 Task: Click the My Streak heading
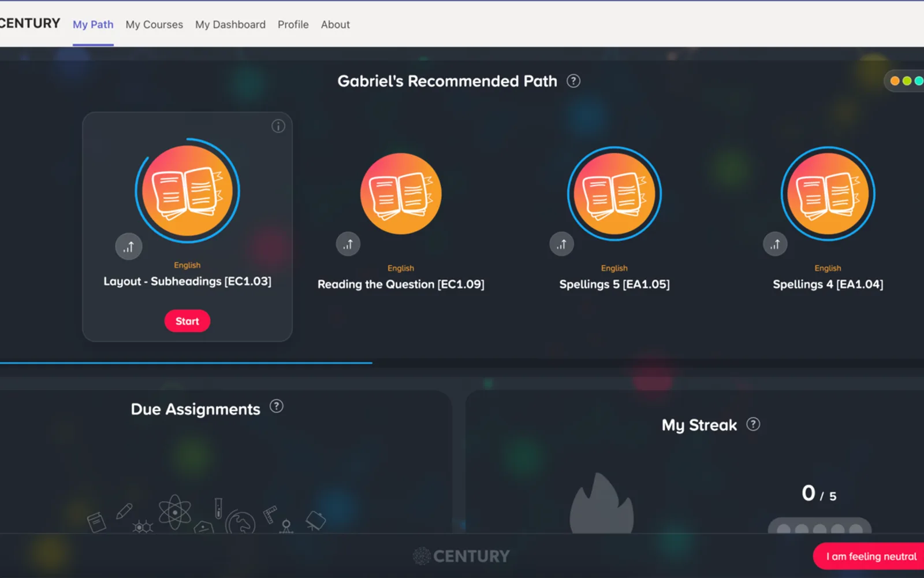coord(699,425)
